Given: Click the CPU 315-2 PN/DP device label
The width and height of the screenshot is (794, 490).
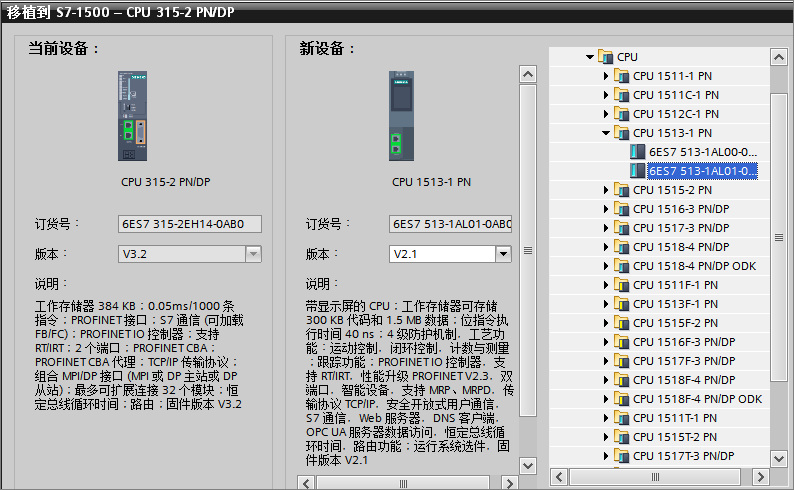Looking at the screenshot, I should point(166,182).
